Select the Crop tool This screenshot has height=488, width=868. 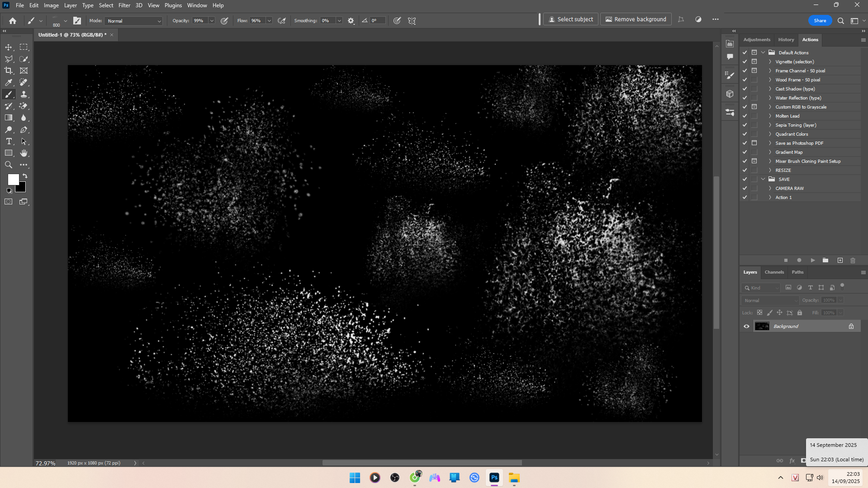[9, 71]
